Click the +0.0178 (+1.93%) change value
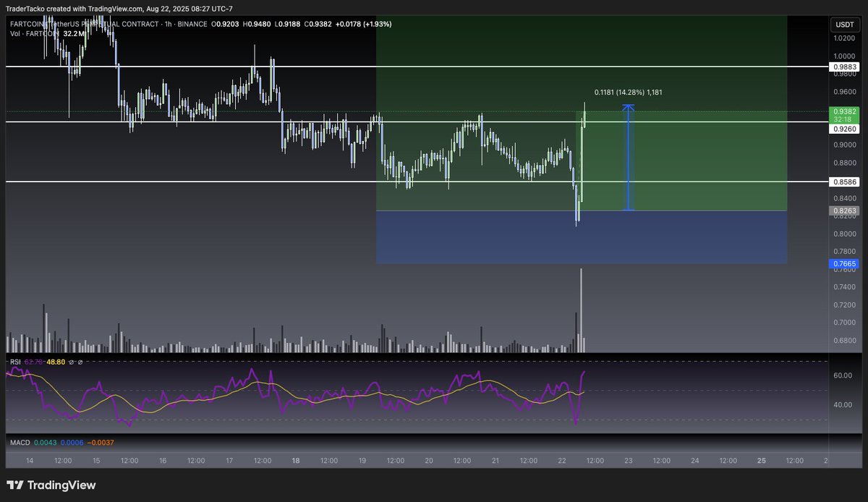868x502 pixels. click(x=363, y=23)
